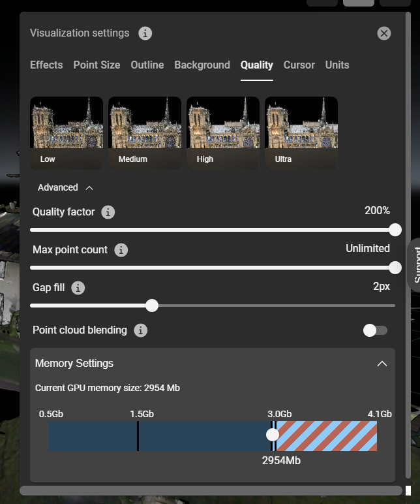420x504 pixels.
Task: Enable the Point cloud blending toggle
Action: (x=375, y=330)
